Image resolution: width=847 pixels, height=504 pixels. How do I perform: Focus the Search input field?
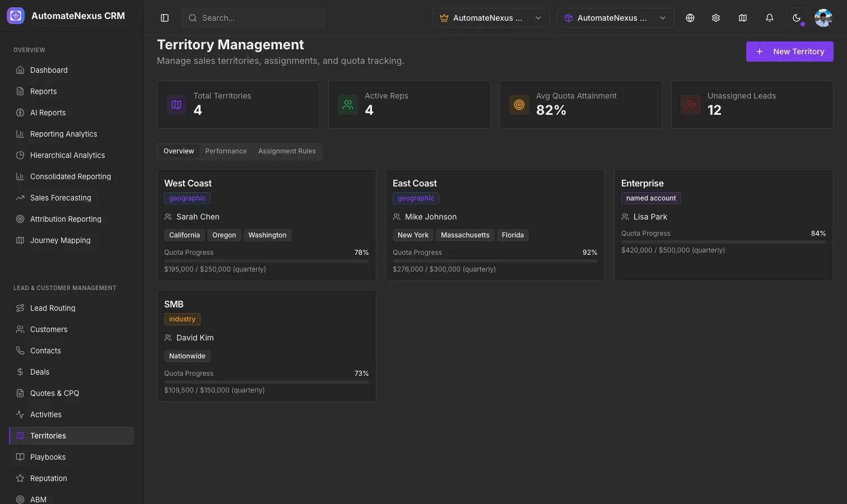click(x=253, y=18)
